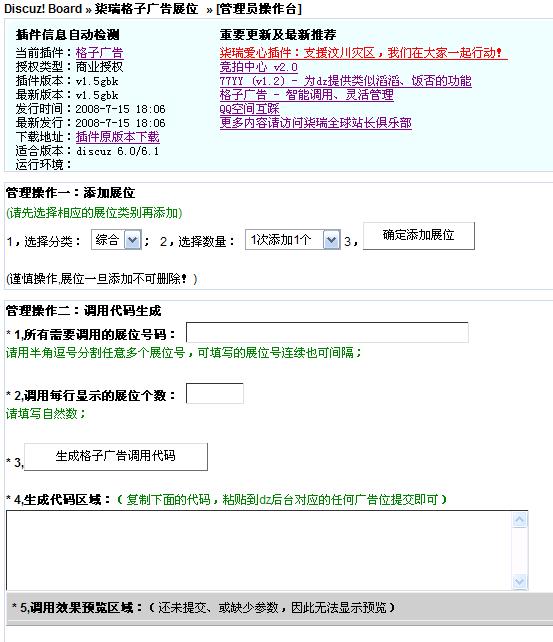Image resolution: width=553 pixels, height=642 pixels.
Task: Focus the 展位号码 input field
Action: pos(327,332)
